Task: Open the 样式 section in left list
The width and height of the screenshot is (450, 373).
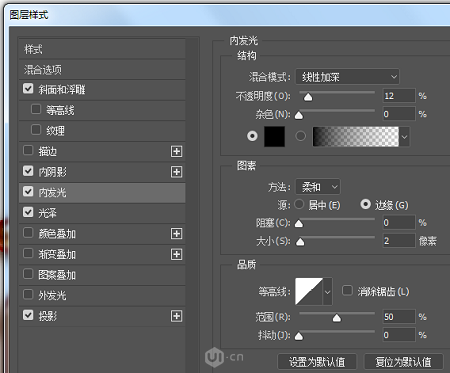Action: coord(102,49)
